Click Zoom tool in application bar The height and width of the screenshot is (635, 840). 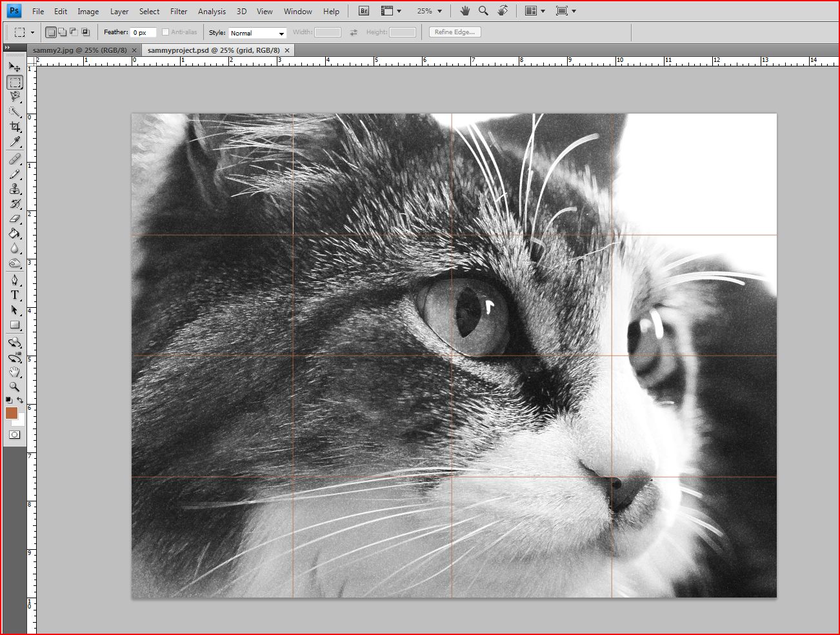483,11
